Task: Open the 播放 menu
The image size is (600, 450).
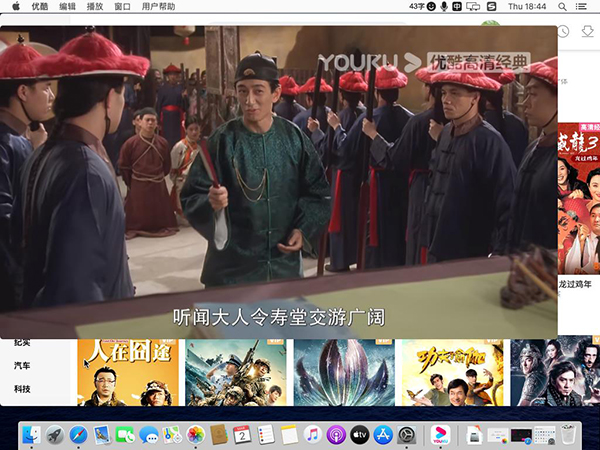Action: [95, 6]
